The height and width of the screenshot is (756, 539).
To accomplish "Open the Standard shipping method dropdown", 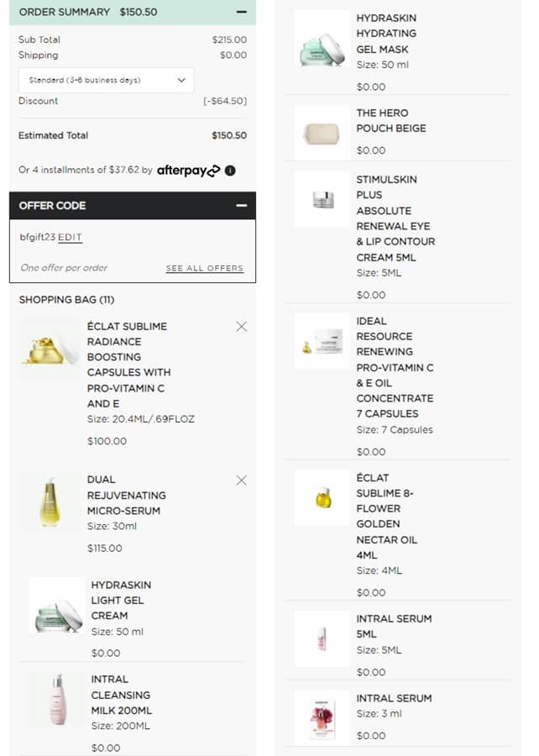I will pos(106,81).
